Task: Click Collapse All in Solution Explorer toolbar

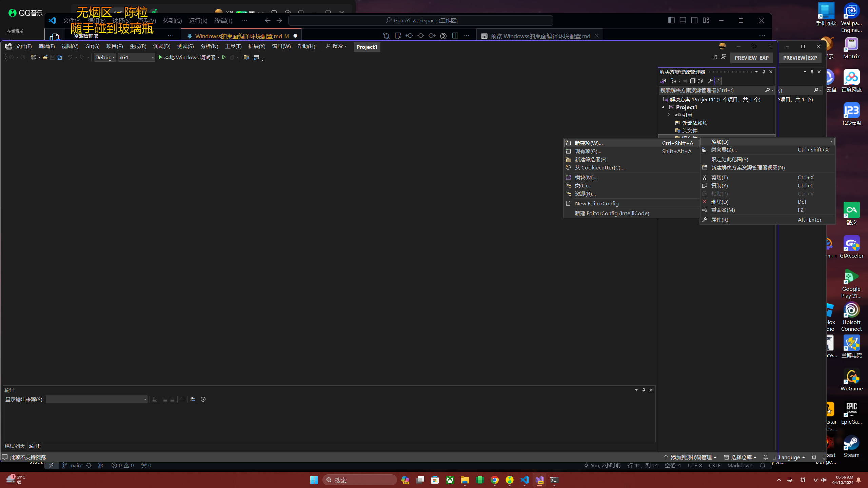Action: click(x=693, y=81)
